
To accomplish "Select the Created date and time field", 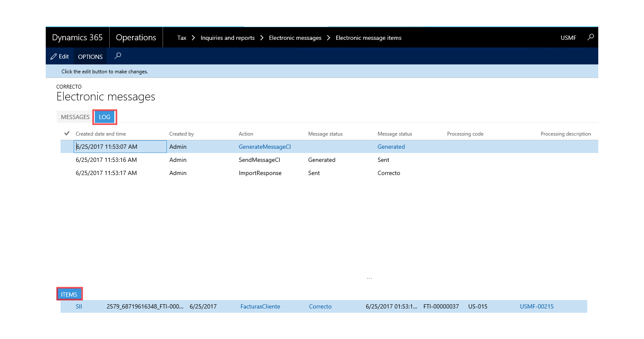I will point(120,147).
